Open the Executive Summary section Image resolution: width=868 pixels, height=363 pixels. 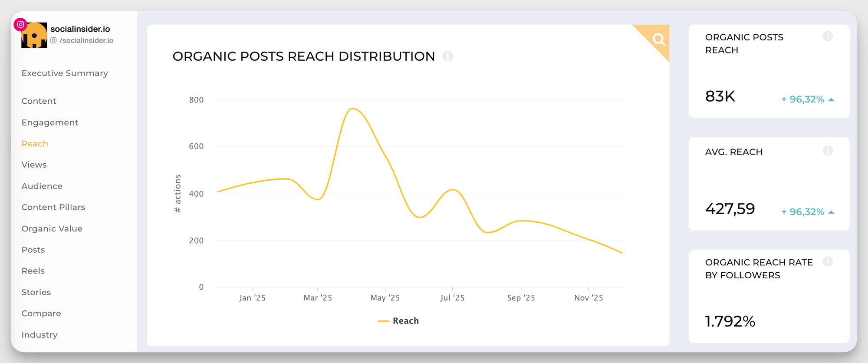65,73
